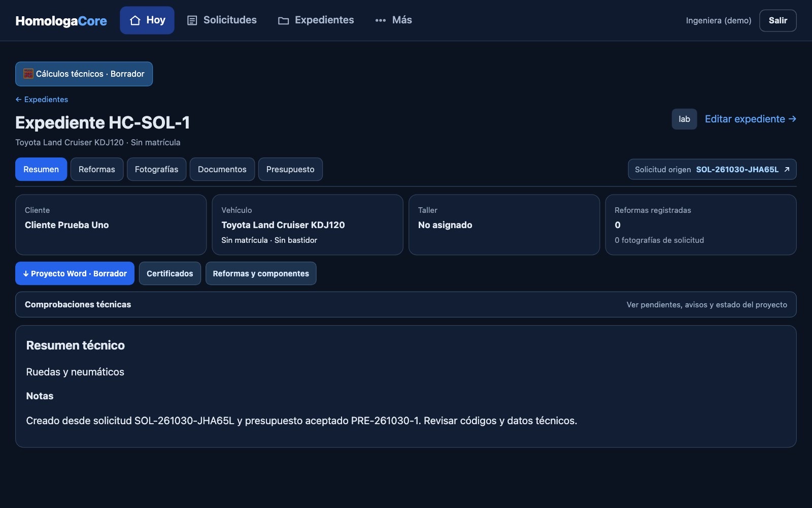
Task: Click Sin matrícula · Sin bastidor text
Action: pyautogui.click(x=269, y=240)
